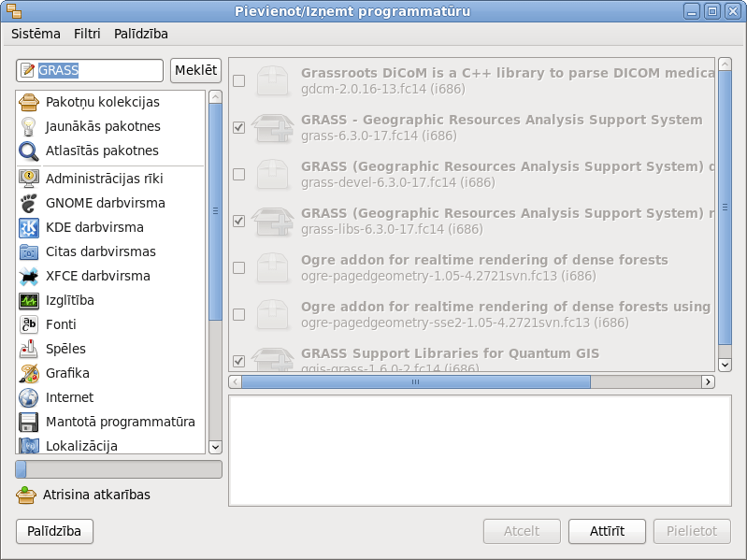Click the category list scroll-down arrow

tap(215, 447)
